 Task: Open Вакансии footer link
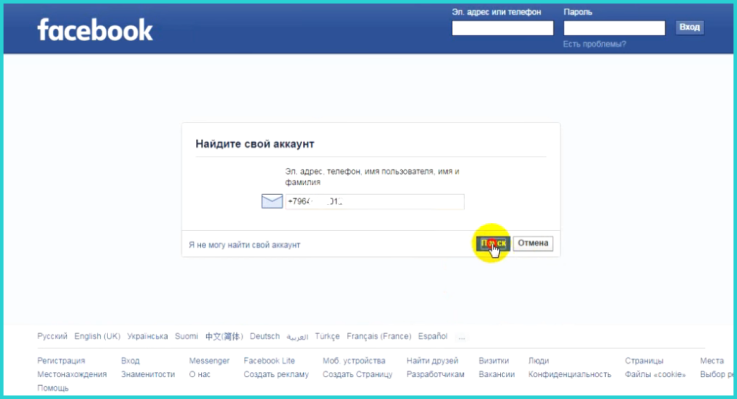497,375
